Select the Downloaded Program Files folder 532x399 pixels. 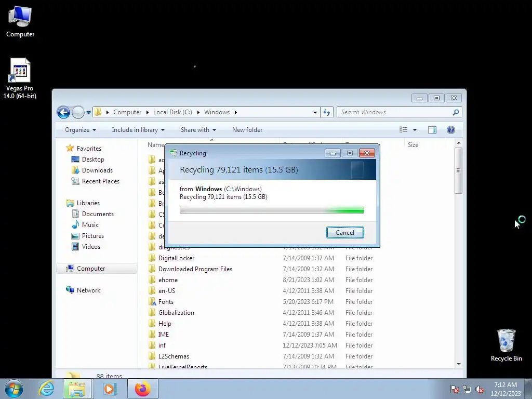click(195, 269)
